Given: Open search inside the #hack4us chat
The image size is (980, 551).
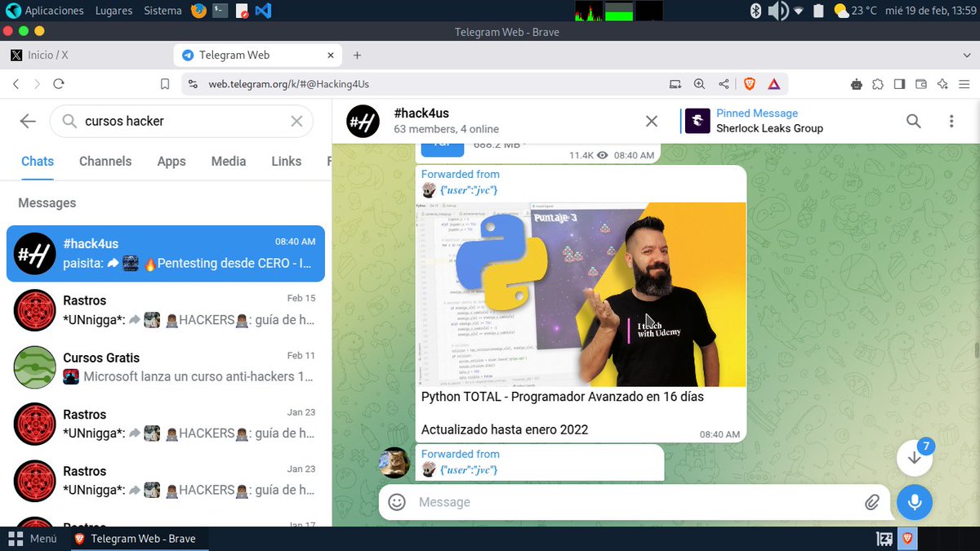Looking at the screenshot, I should coord(913,121).
